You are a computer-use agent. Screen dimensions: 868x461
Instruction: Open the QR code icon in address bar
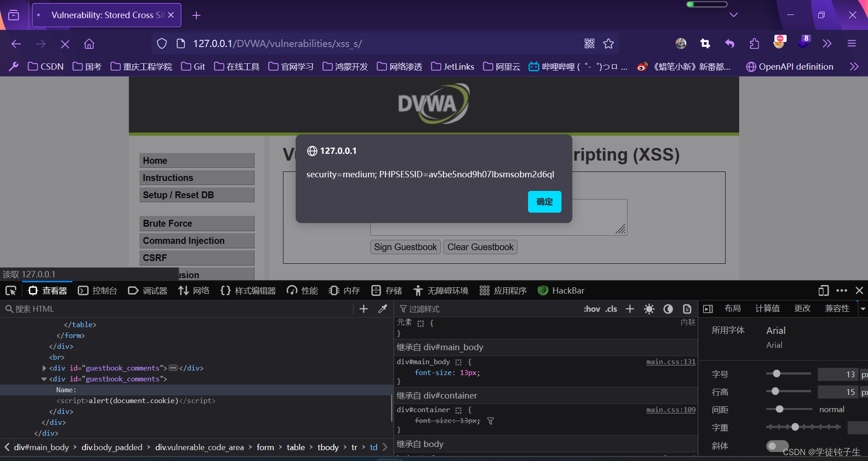point(590,43)
